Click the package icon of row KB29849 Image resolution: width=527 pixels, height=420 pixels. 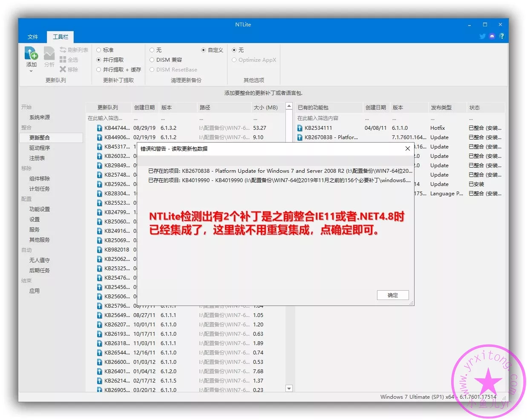(99, 165)
